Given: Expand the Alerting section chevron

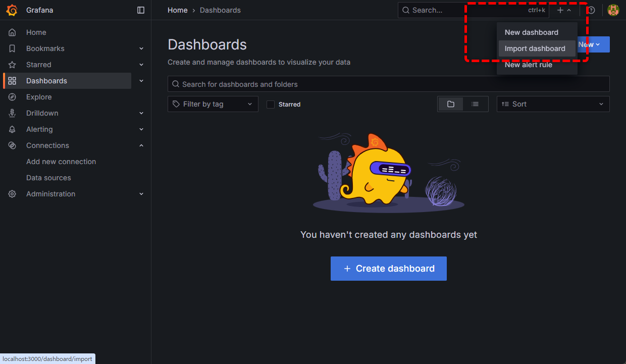Looking at the screenshot, I should point(141,129).
